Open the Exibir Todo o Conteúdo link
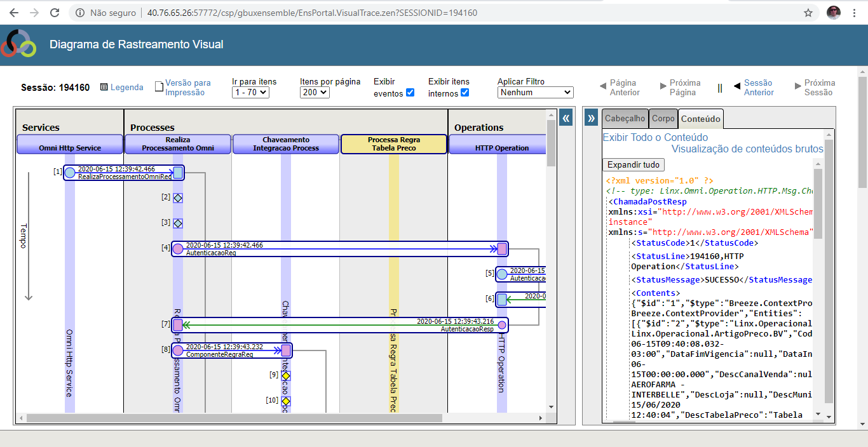The width and height of the screenshot is (868, 447). click(654, 137)
